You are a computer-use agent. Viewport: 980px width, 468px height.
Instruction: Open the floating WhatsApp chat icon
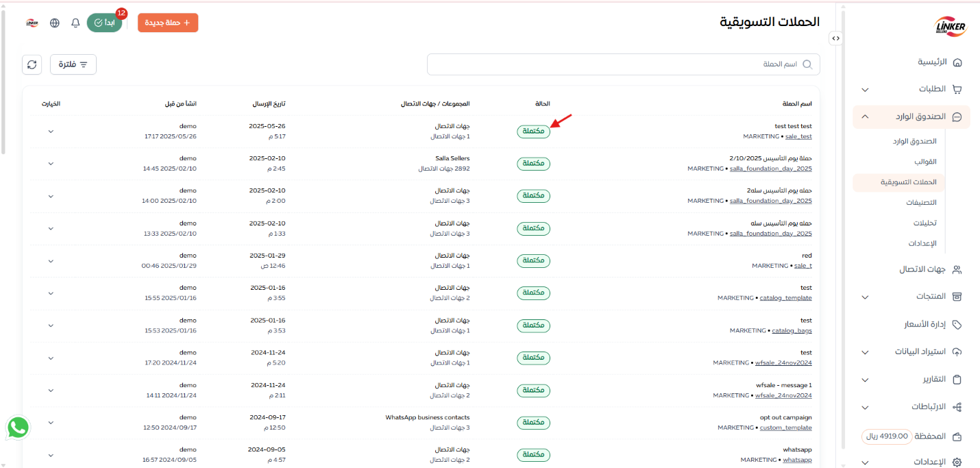coord(19,428)
